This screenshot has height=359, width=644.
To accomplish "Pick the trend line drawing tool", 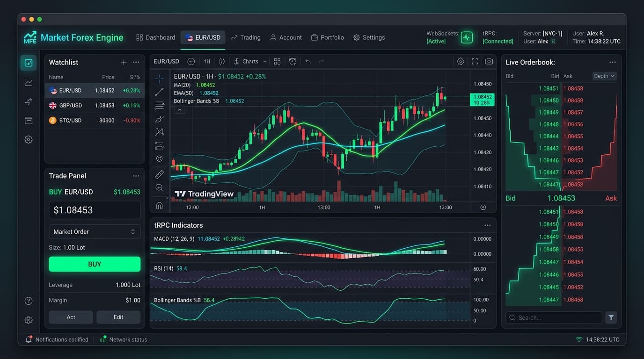I will coord(160,92).
